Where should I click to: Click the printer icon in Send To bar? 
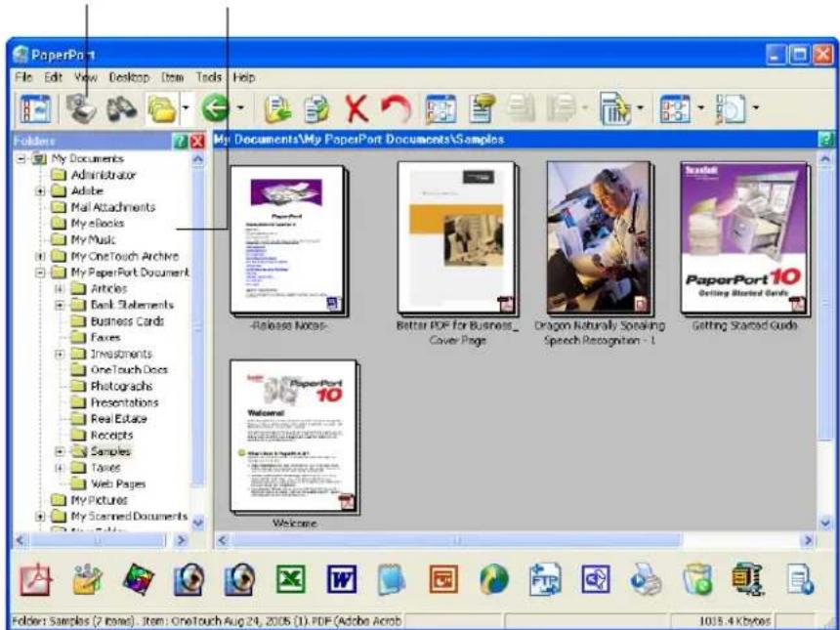click(646, 580)
